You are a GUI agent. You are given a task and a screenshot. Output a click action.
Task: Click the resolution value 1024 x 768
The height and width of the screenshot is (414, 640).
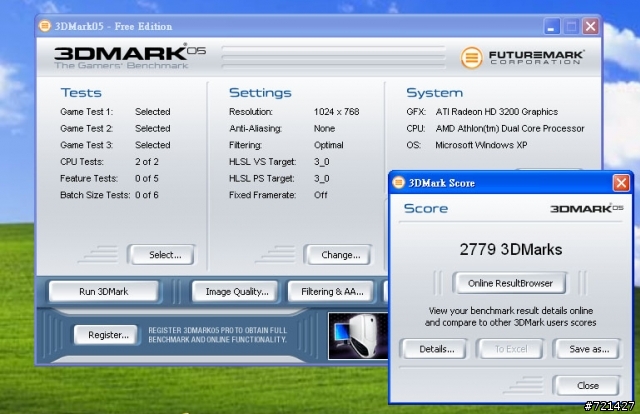(336, 111)
